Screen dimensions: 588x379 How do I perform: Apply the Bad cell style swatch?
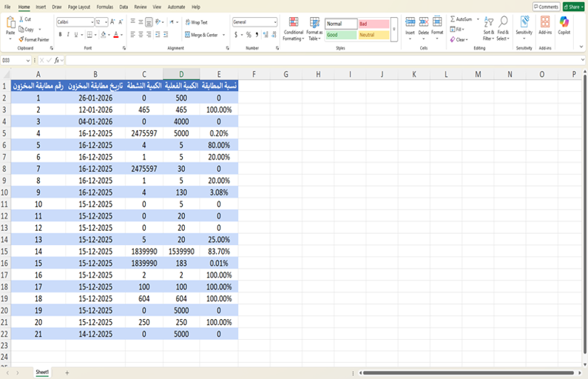pos(373,24)
